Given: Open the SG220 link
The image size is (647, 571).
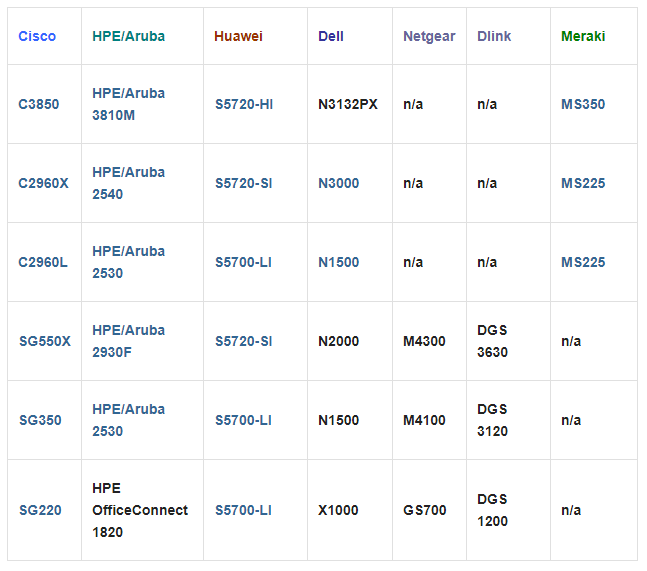Looking at the screenshot, I should pos(40,510).
